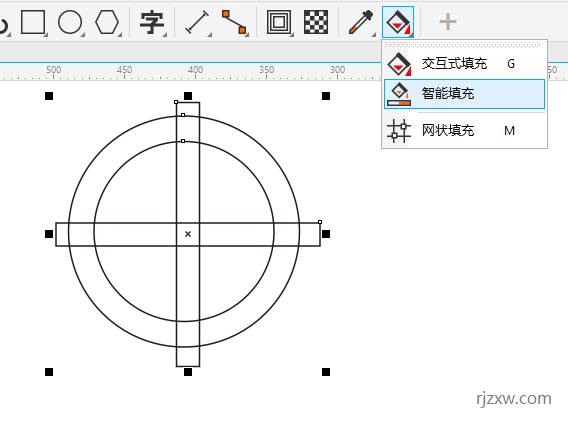Select the Connector tool
This screenshot has height=425, width=568.
pos(234,22)
